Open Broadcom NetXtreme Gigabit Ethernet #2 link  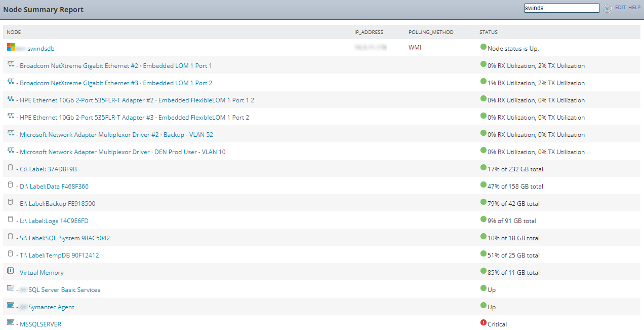coord(116,66)
